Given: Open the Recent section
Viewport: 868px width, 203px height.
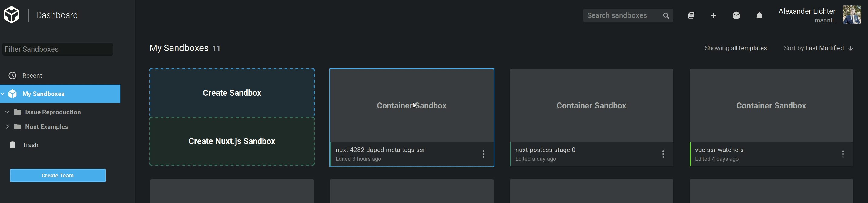Looking at the screenshot, I should (32, 76).
